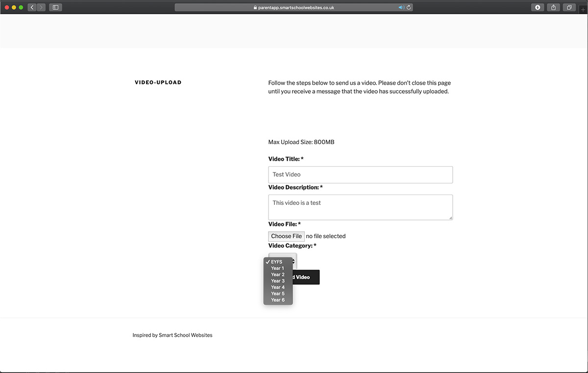Click the Choose File button

pos(286,236)
